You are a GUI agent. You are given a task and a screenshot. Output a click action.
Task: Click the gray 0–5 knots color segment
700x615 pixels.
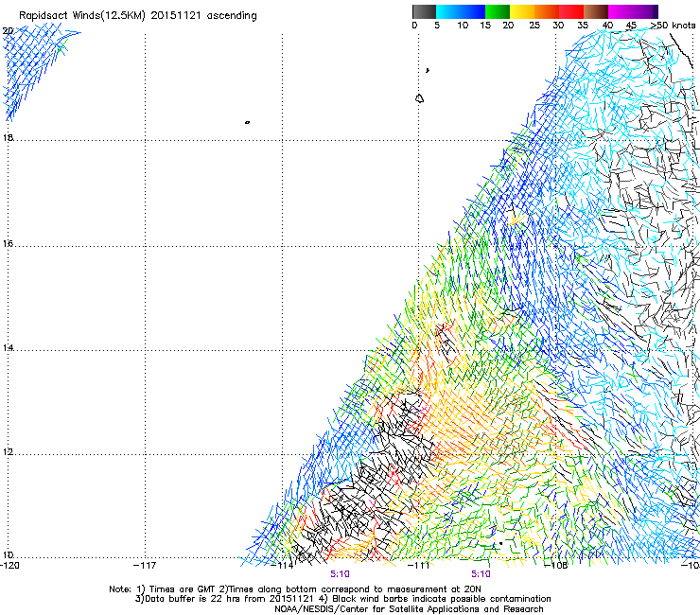coord(424,11)
